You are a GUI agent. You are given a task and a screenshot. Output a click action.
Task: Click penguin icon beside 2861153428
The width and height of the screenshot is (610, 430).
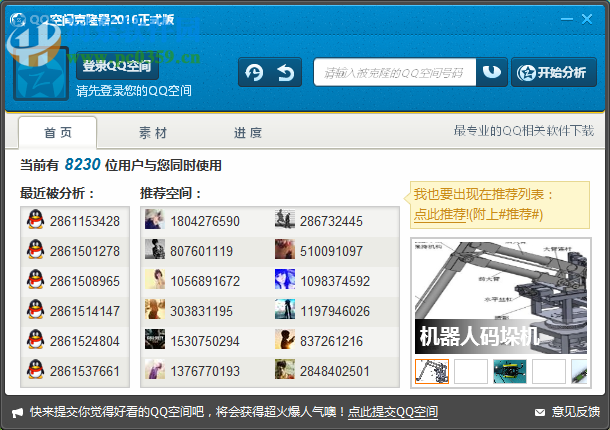35,219
